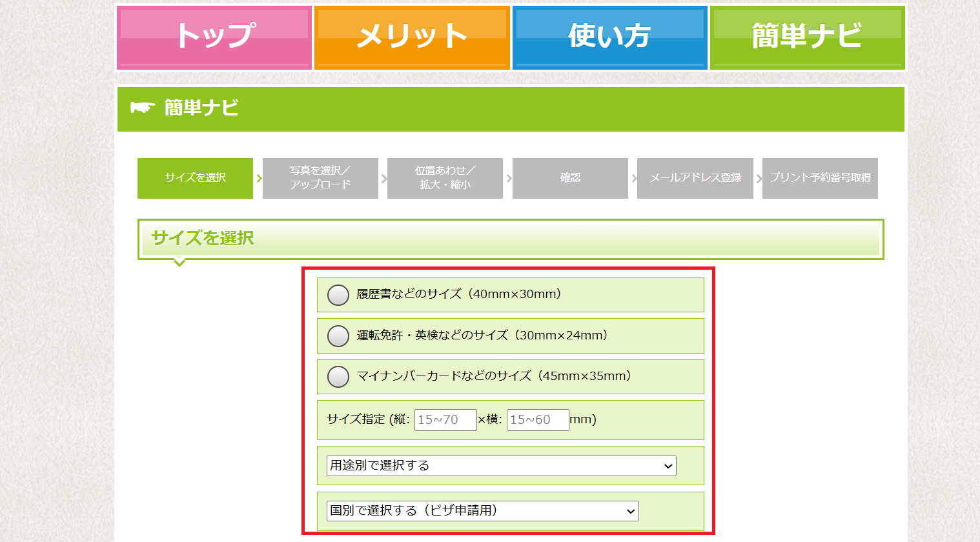This screenshot has height=542, width=980.
Task: Click the pointing hand icon beside 簡単ナビ heading
Action: 143,107
